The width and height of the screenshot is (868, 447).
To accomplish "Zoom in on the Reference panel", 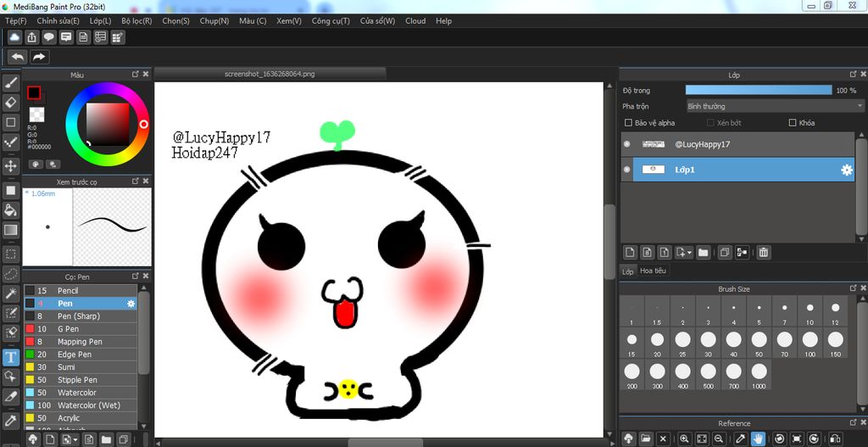I will click(x=684, y=439).
